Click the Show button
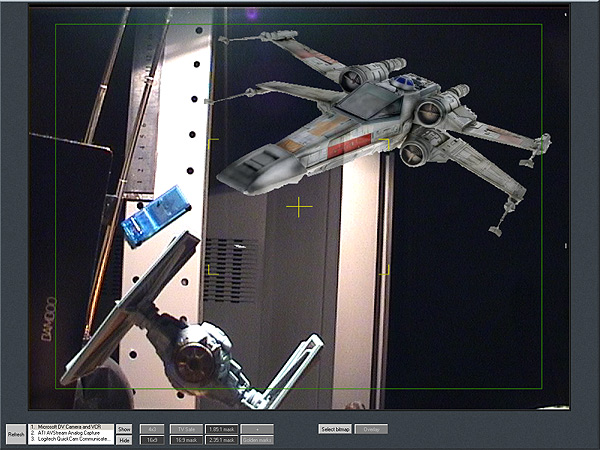The image size is (600, 450). pos(124,429)
